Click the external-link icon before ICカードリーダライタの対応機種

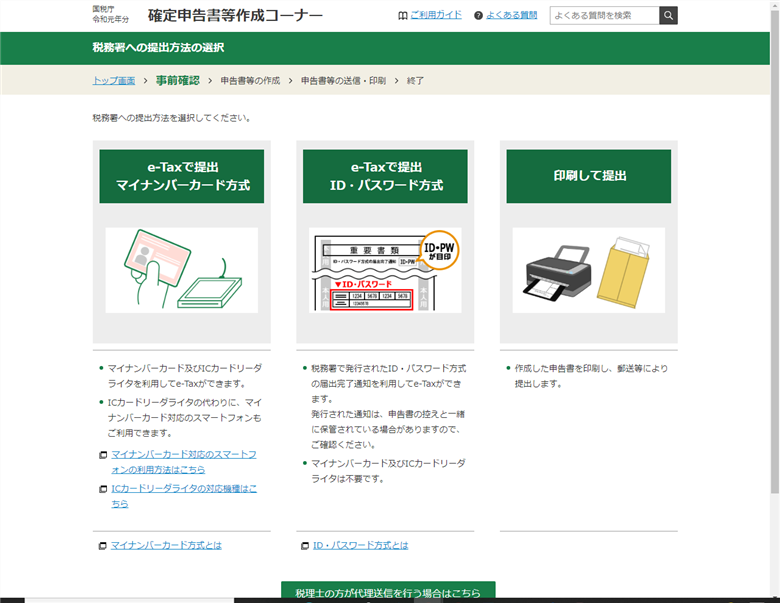103,489
